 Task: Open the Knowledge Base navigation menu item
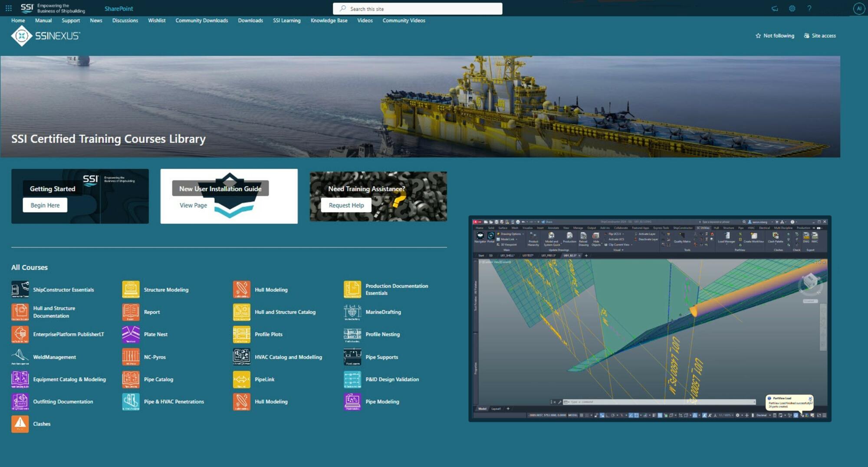pos(329,20)
